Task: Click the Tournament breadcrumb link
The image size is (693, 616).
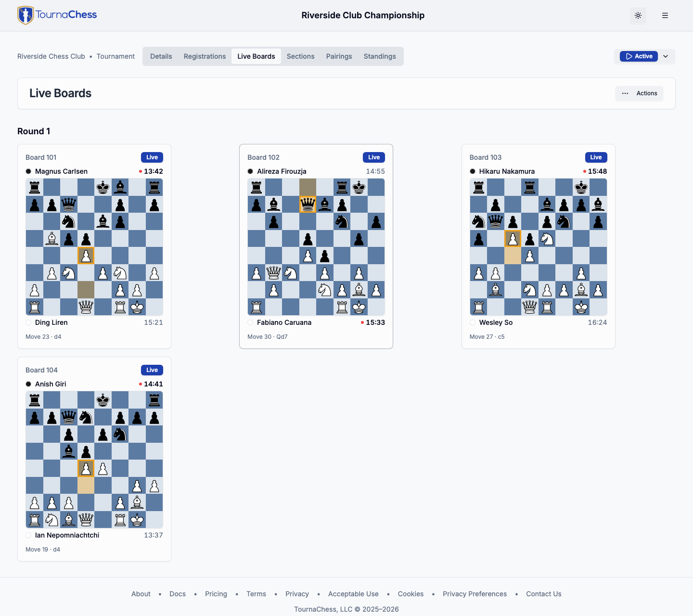Action: pos(115,56)
